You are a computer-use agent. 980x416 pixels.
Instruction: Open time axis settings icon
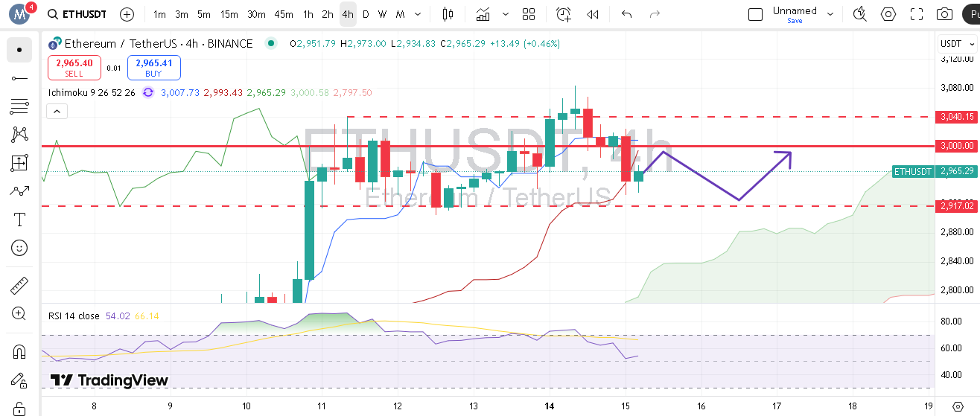click(x=958, y=406)
